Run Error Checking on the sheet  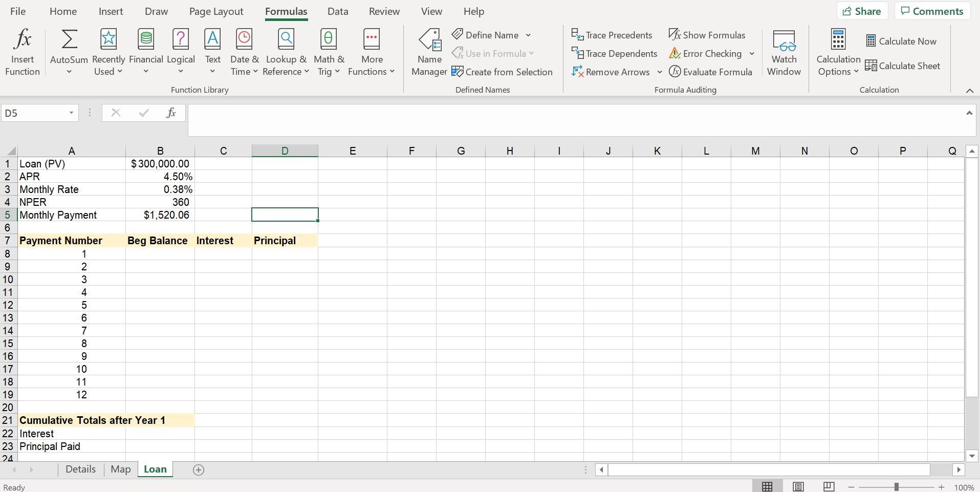coord(705,53)
